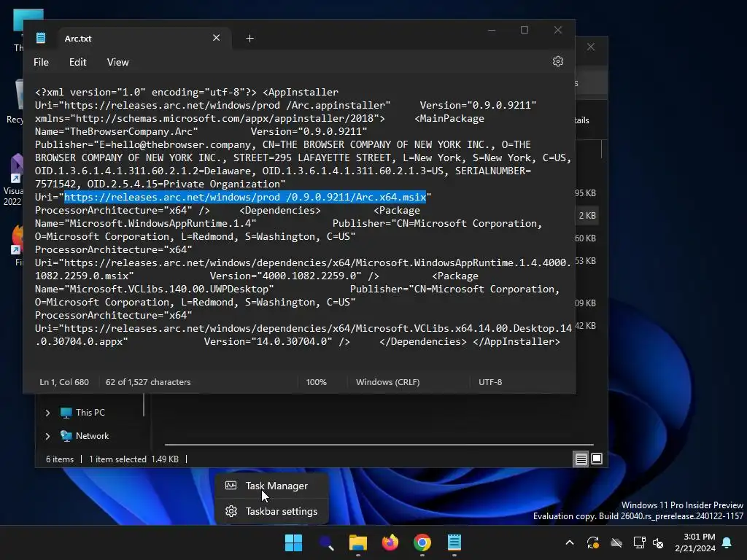
Task: Open network status tray icon
Action: tap(639, 542)
